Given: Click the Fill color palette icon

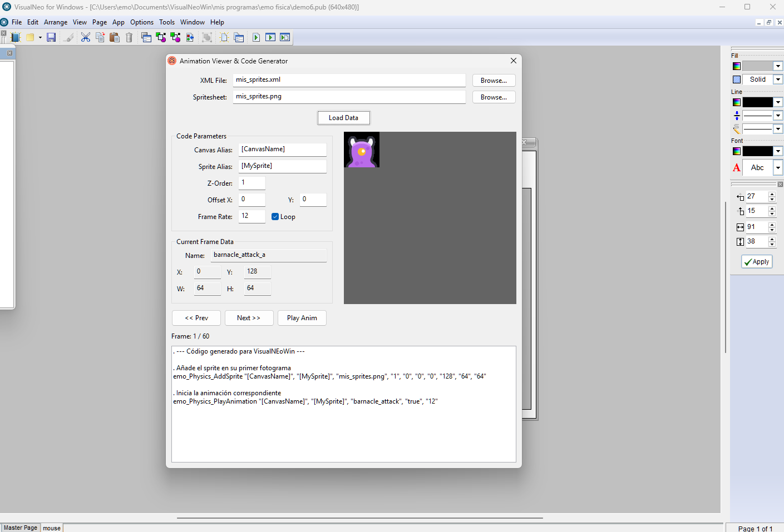Looking at the screenshot, I should 737,66.
